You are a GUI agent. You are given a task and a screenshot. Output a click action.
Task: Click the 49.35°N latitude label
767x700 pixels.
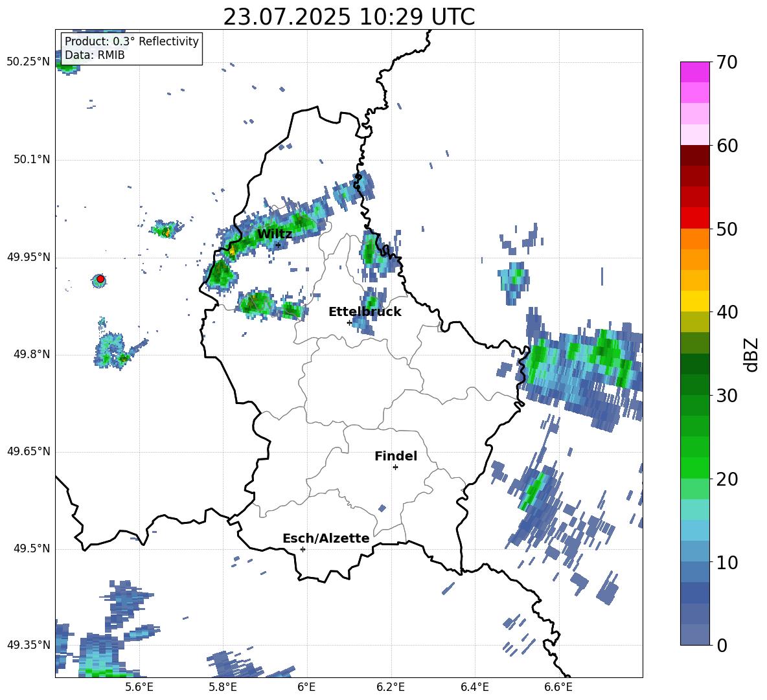29,645
